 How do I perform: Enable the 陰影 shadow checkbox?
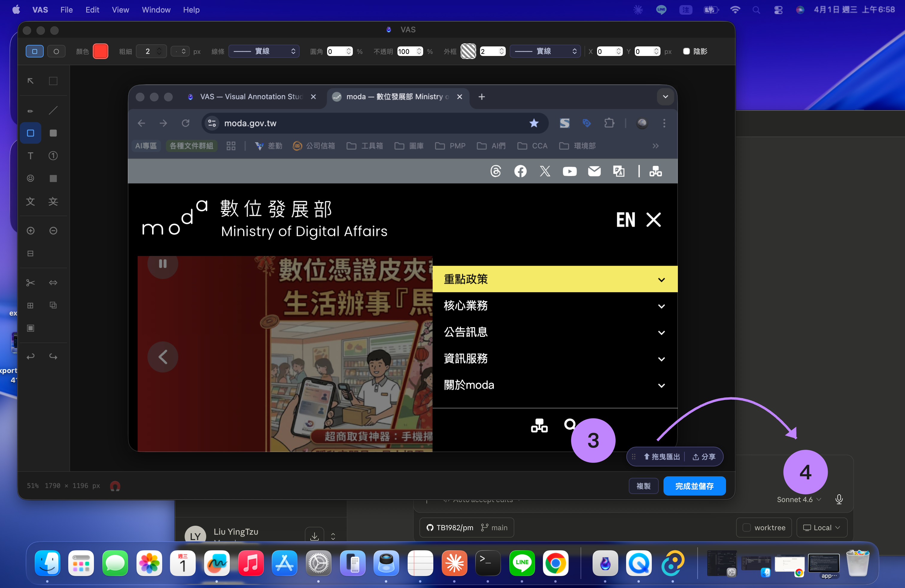click(x=686, y=51)
